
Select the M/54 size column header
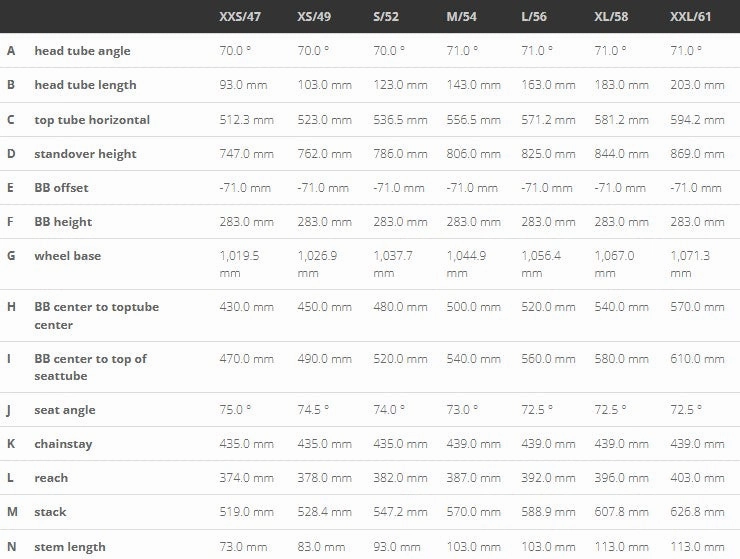coord(461,17)
